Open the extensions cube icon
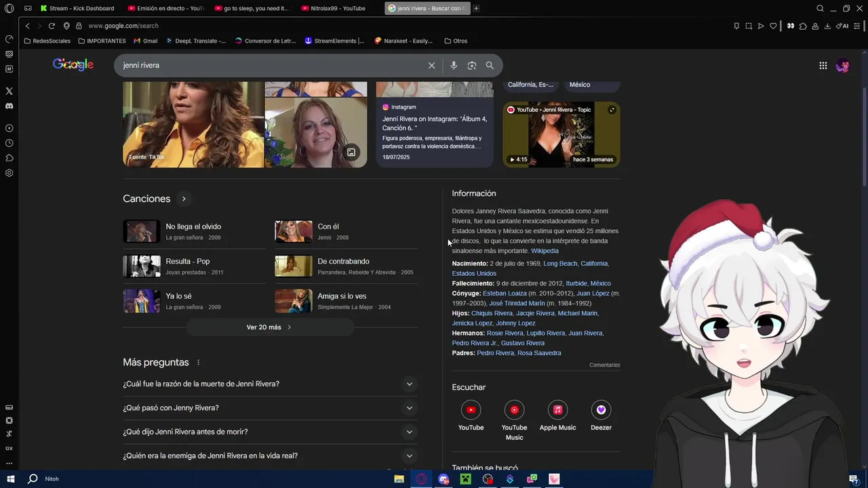The image size is (868, 488). (x=803, y=26)
